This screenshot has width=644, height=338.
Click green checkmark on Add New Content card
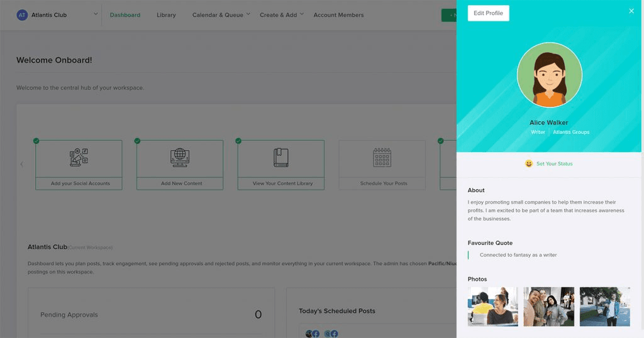click(x=137, y=141)
